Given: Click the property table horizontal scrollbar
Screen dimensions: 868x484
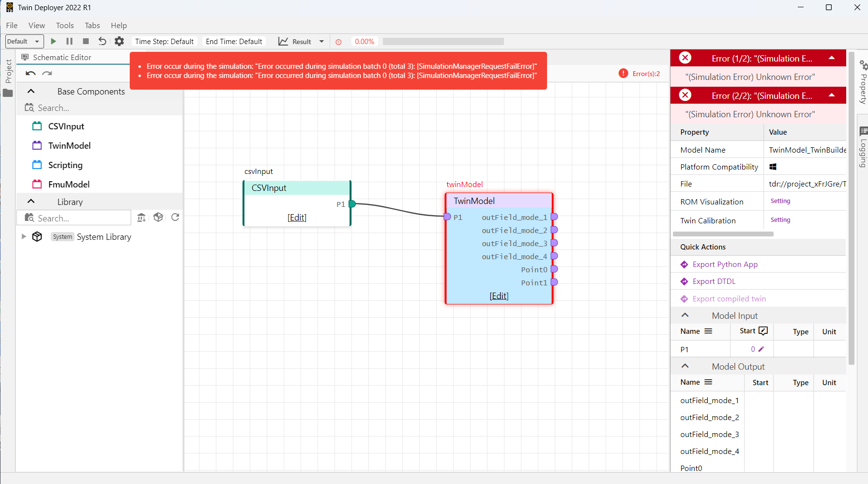Looking at the screenshot, I should [723, 234].
